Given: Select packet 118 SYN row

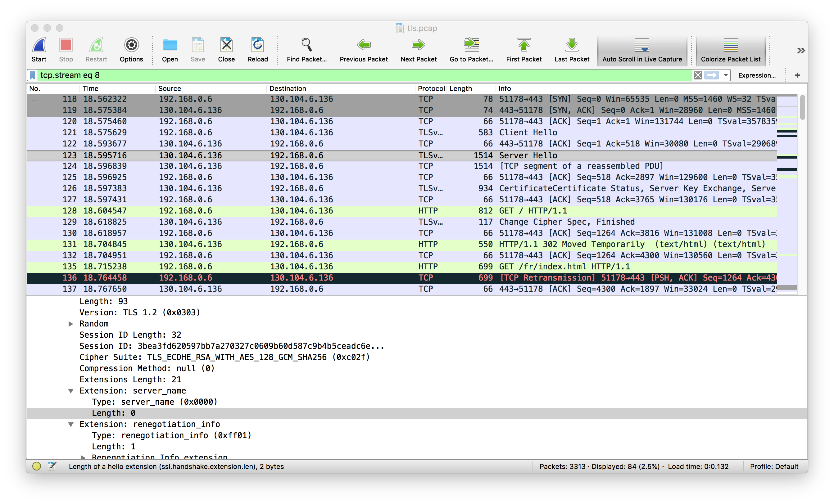Looking at the screenshot, I should click(402, 99).
